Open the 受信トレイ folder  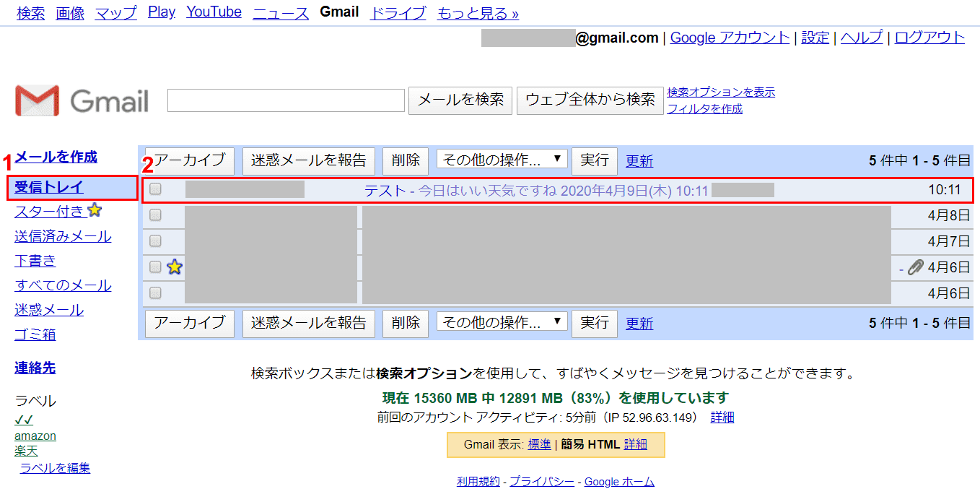click(49, 187)
